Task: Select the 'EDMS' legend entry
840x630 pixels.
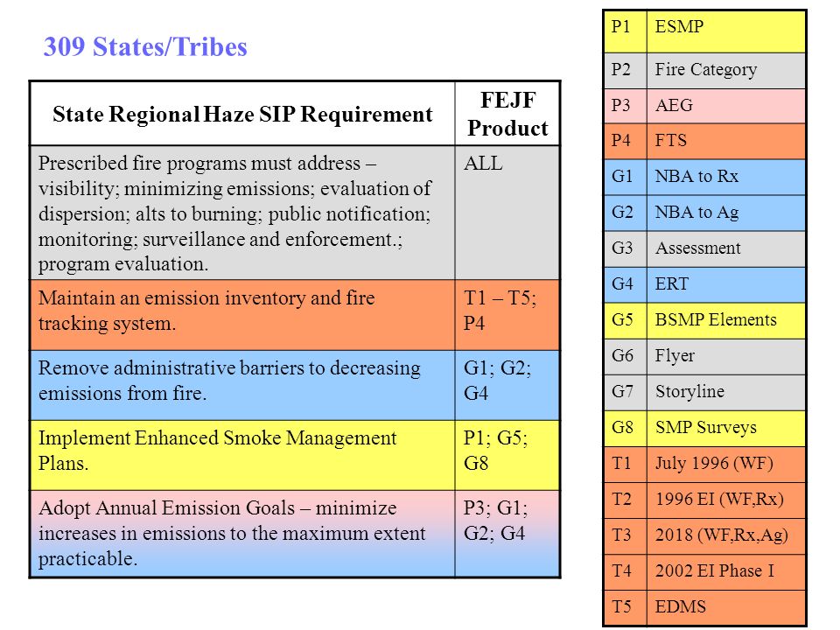Action: [726, 608]
